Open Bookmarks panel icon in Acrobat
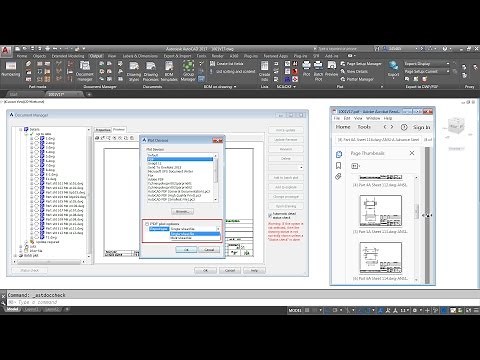This screenshot has width=480, height=360. [x=339, y=166]
